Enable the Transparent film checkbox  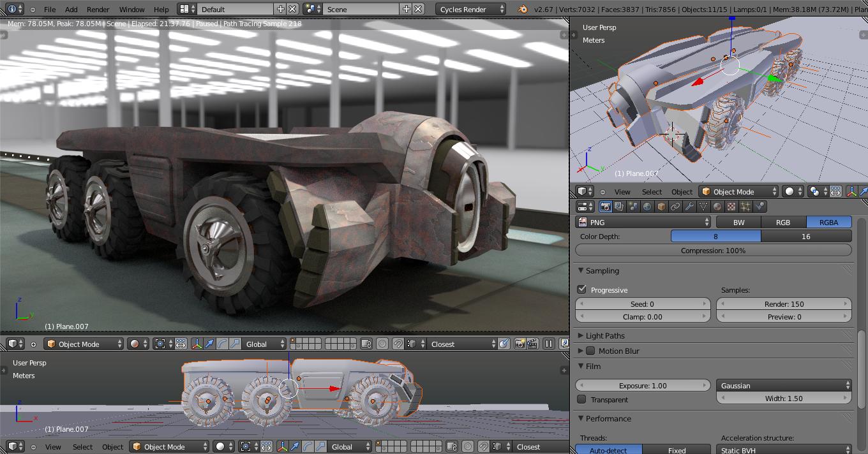(581, 399)
